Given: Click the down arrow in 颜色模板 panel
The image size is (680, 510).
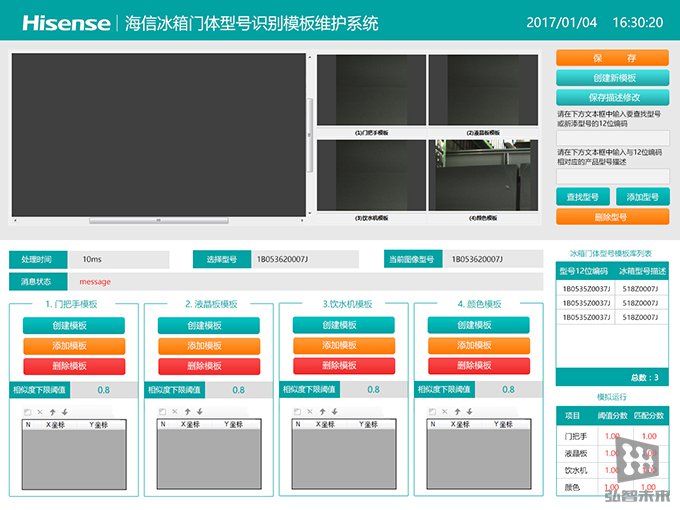Looking at the screenshot, I should [469, 412].
